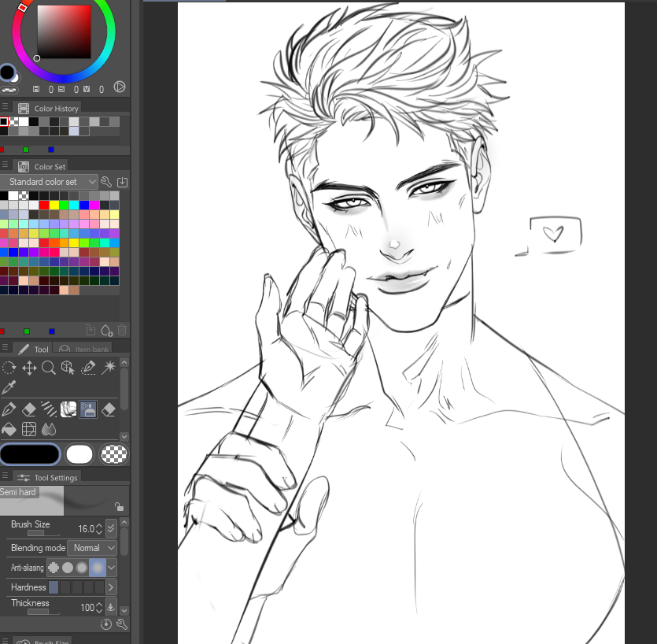This screenshot has width=657, height=644.
Task: Select the main color black pill
Action: point(30,454)
